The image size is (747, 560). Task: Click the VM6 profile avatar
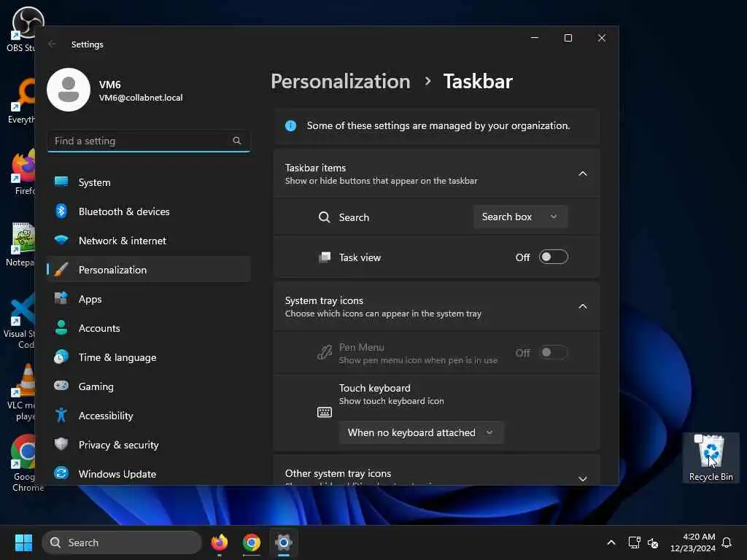click(69, 90)
